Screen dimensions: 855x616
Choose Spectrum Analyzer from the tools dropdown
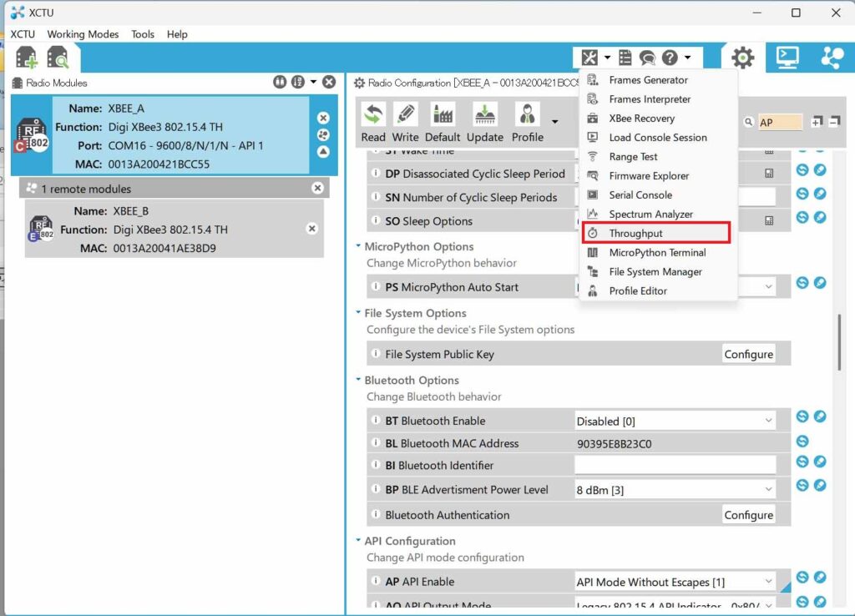click(656, 214)
